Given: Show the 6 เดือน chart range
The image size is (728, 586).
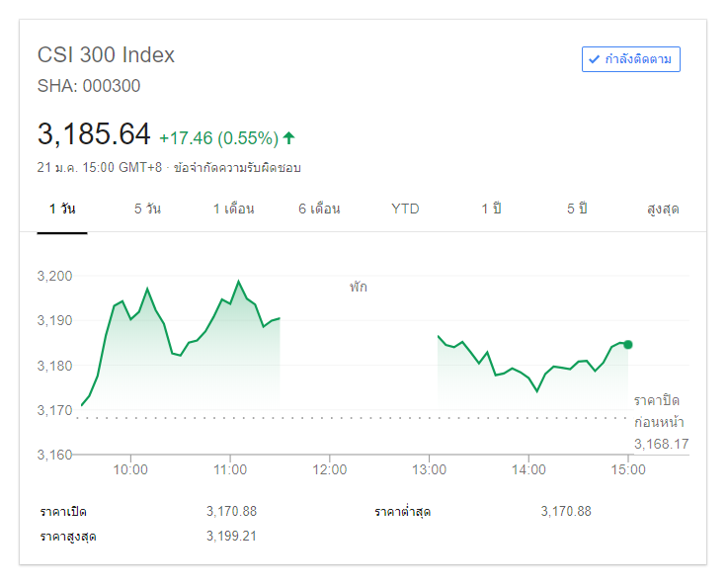Looking at the screenshot, I should pos(319,209).
